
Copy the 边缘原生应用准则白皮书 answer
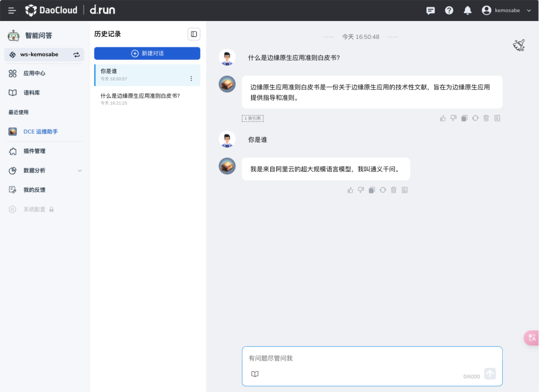pyautogui.click(x=464, y=118)
